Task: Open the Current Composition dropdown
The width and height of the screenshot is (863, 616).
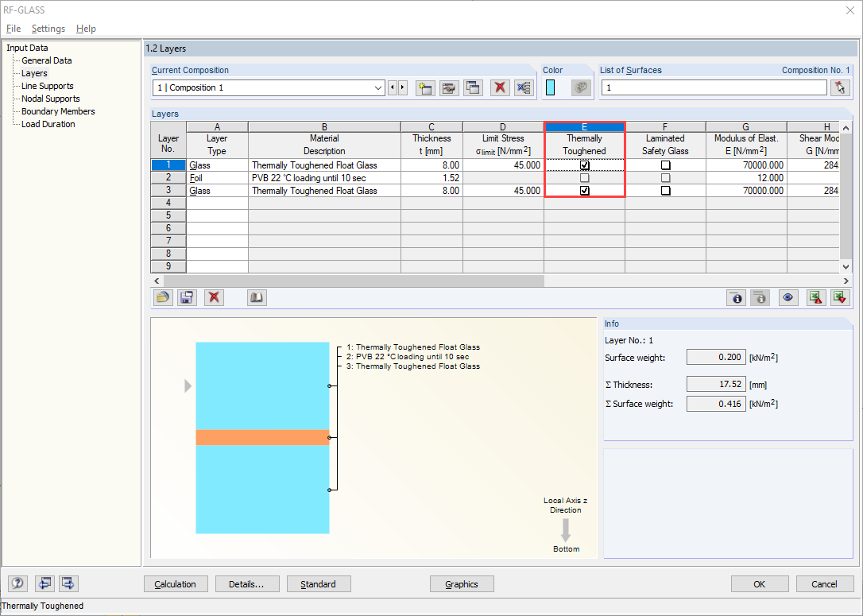Action: tap(378, 87)
